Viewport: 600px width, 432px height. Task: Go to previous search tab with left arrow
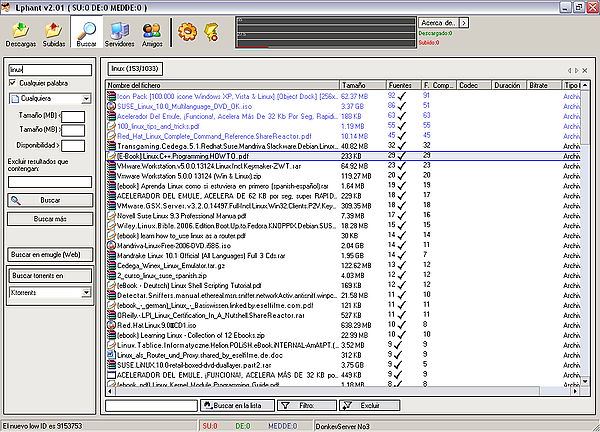tap(569, 70)
